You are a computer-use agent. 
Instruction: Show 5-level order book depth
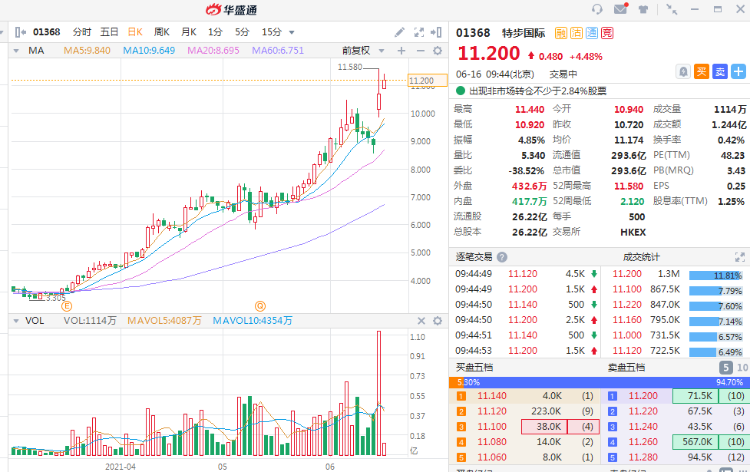[726, 368]
